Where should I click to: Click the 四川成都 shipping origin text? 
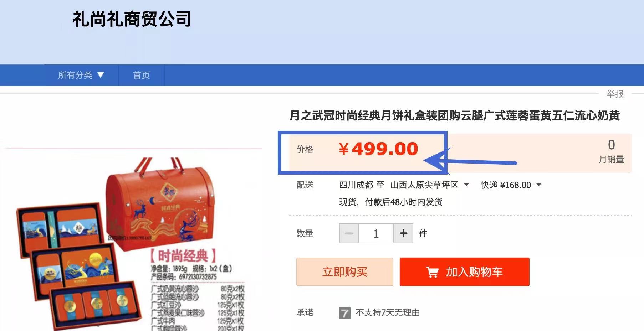click(356, 185)
